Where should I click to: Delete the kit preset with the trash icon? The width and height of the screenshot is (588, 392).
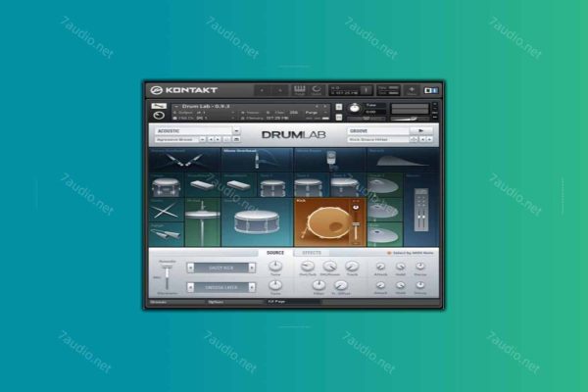point(227,139)
